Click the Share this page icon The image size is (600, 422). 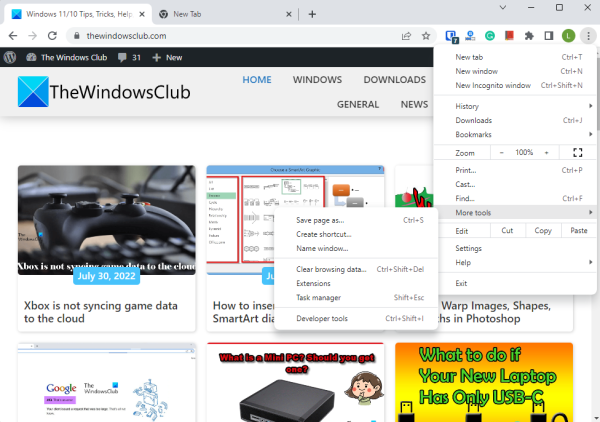[x=406, y=36]
